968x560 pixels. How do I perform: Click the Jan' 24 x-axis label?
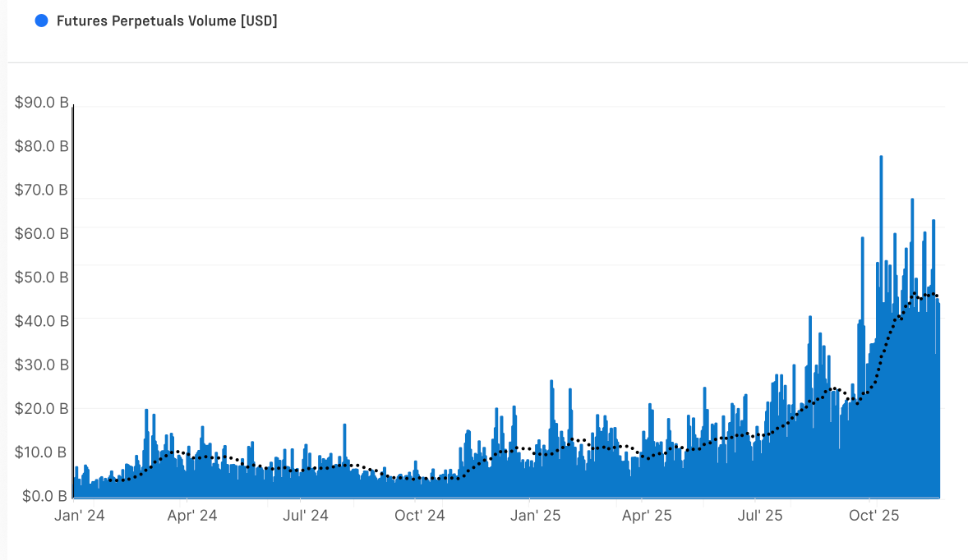point(80,516)
